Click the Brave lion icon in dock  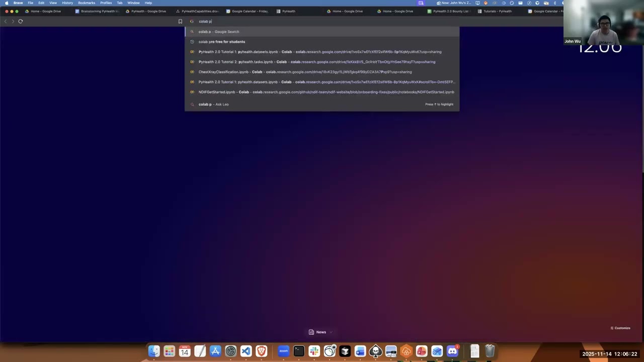pyautogui.click(x=261, y=351)
